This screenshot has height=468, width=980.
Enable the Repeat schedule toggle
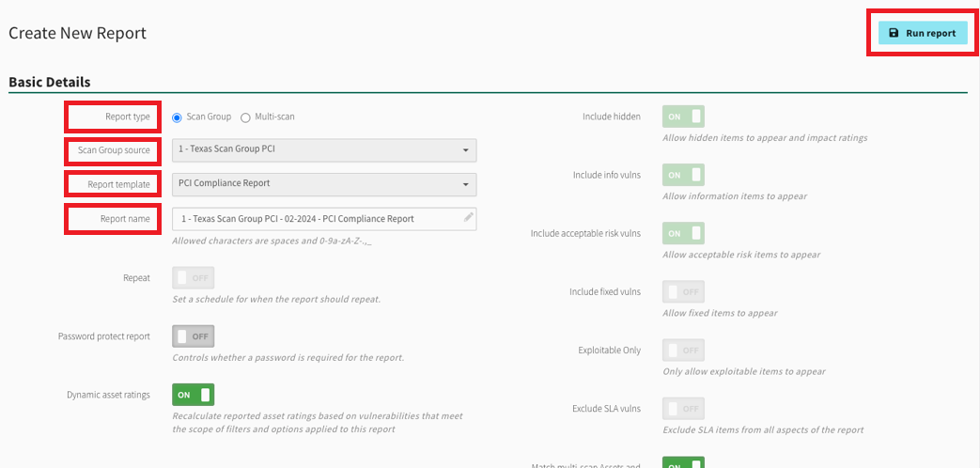click(x=193, y=278)
